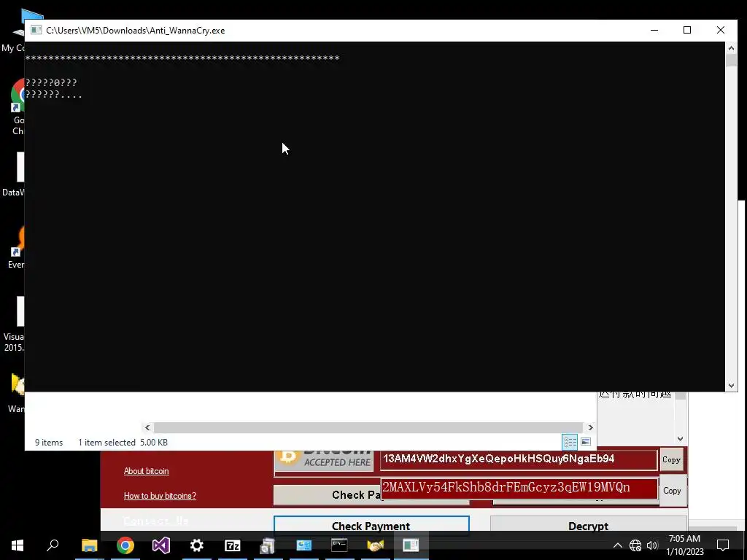Open File Explorer from the taskbar
The height and width of the screenshot is (560, 747).
pos(90,545)
